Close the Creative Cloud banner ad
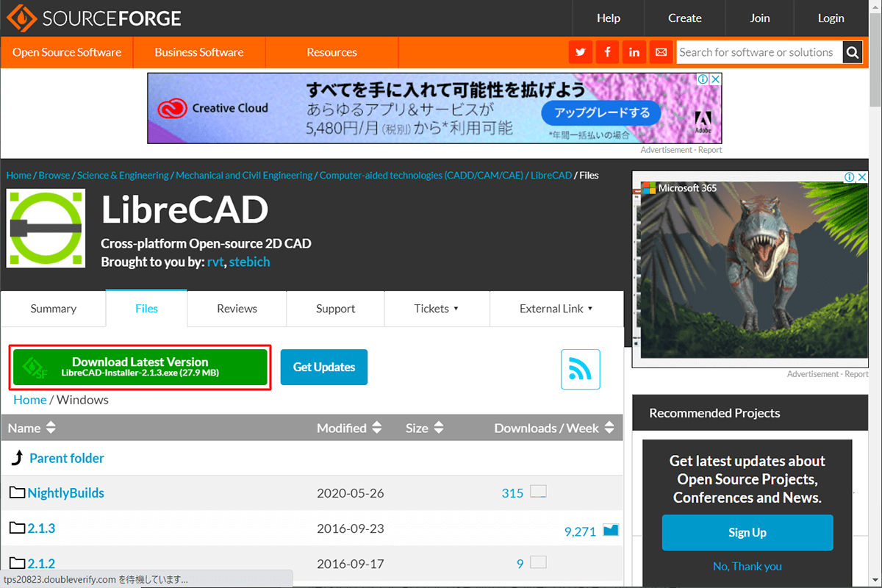 pos(715,79)
